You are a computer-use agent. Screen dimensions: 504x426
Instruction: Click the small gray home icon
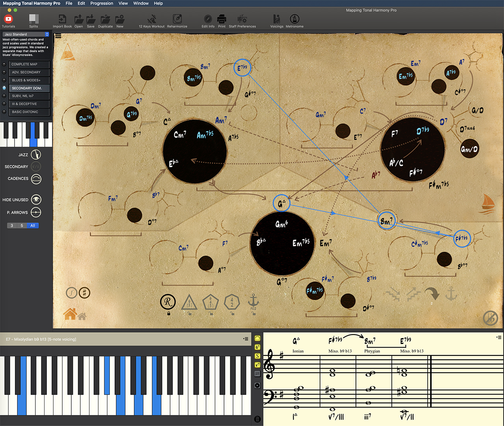pos(82,316)
